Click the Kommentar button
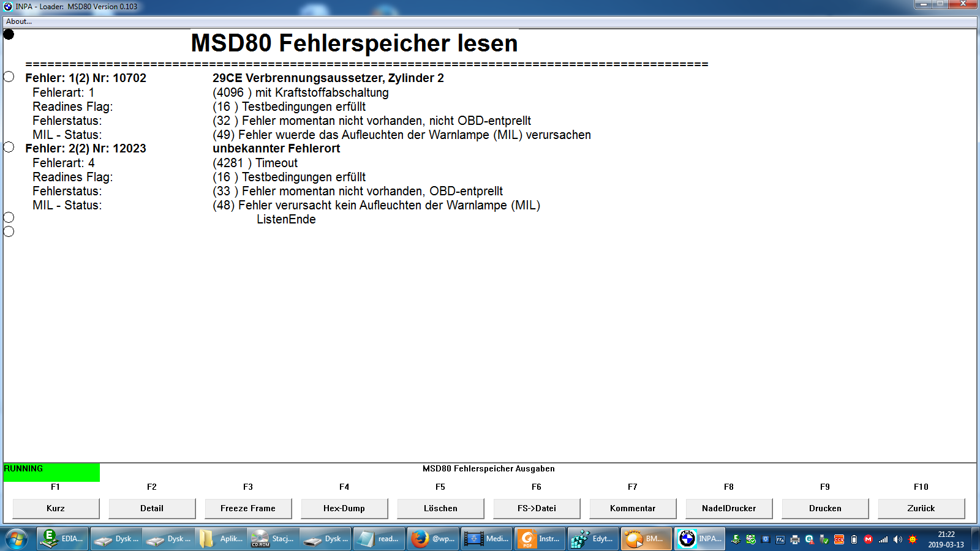 click(x=633, y=508)
